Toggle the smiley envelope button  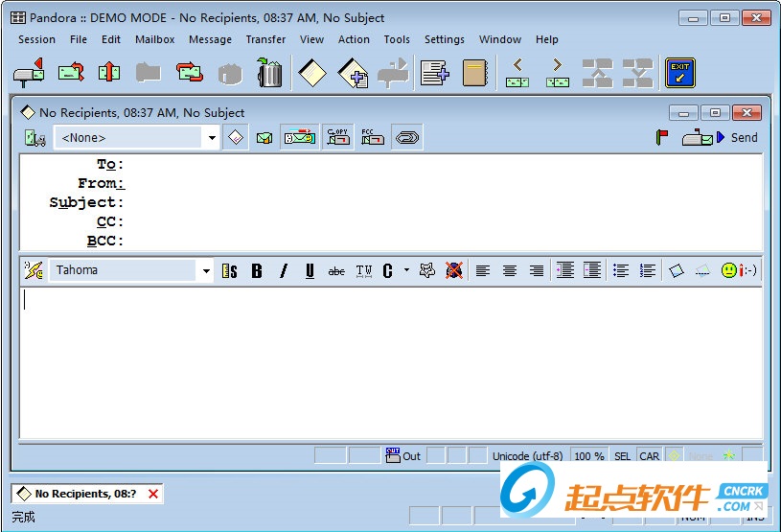tap(299, 137)
